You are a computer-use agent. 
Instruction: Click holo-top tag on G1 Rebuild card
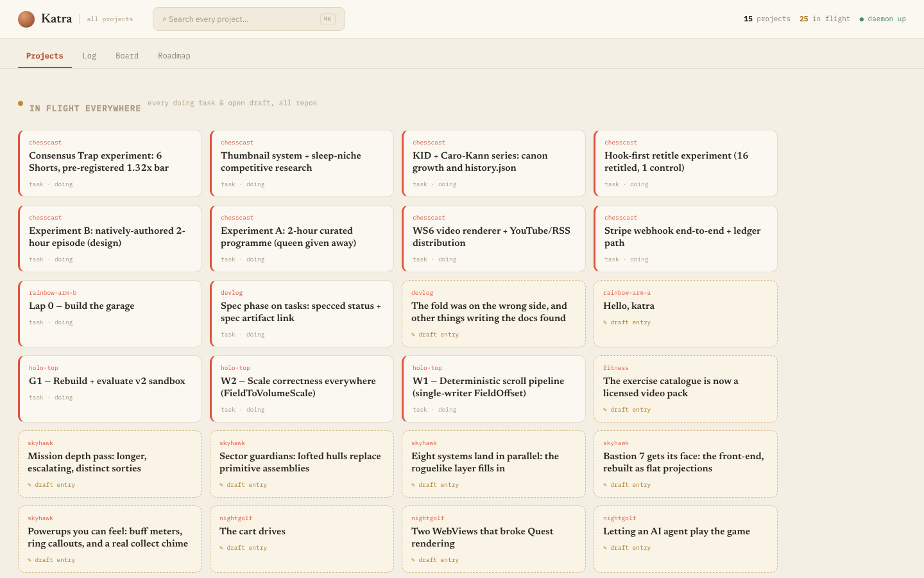[x=44, y=368]
